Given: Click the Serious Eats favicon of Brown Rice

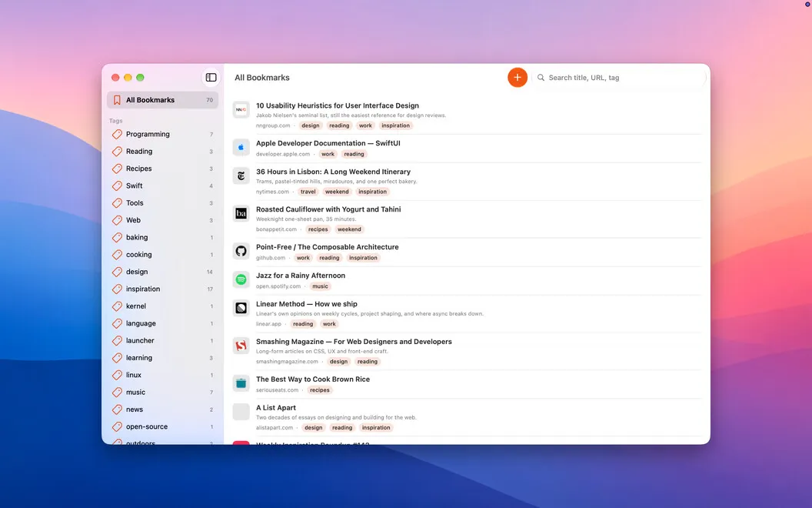Looking at the screenshot, I should tap(241, 383).
